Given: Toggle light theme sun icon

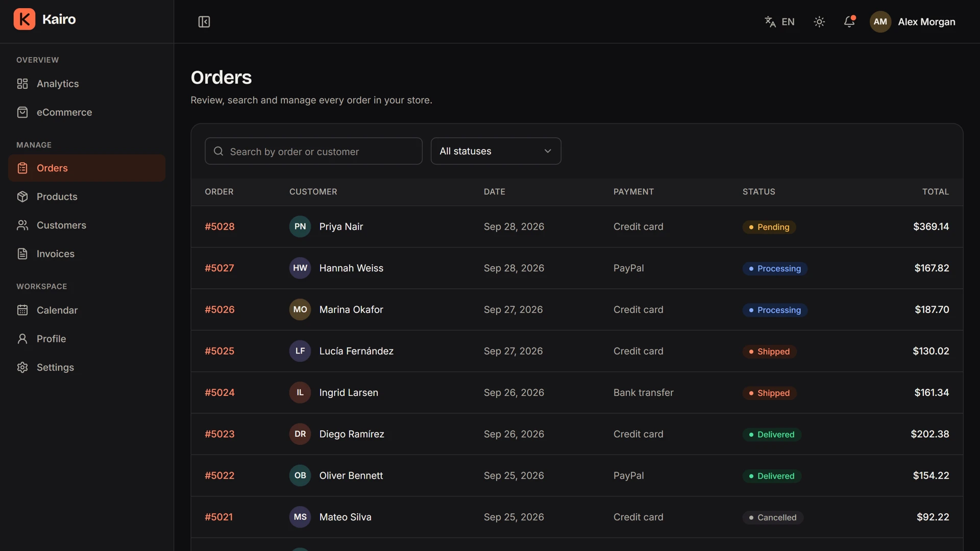Looking at the screenshot, I should pyautogui.click(x=819, y=21).
